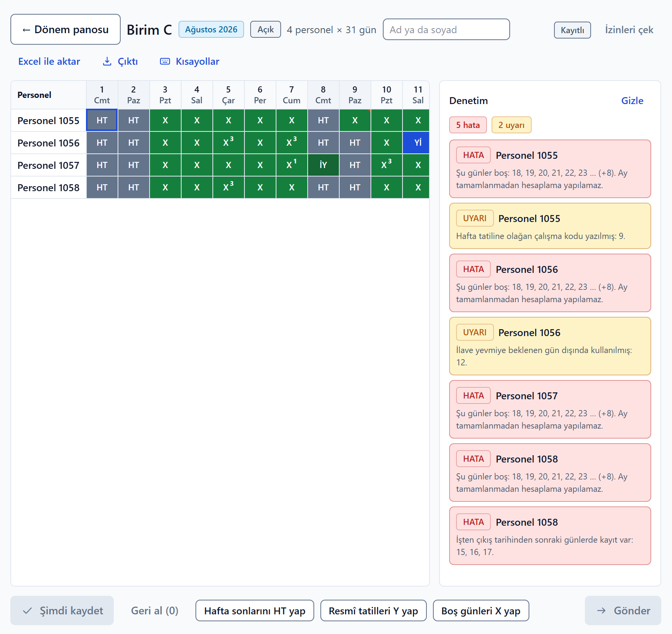Select Personel 1057 day 8 İY cell

pyautogui.click(x=323, y=165)
